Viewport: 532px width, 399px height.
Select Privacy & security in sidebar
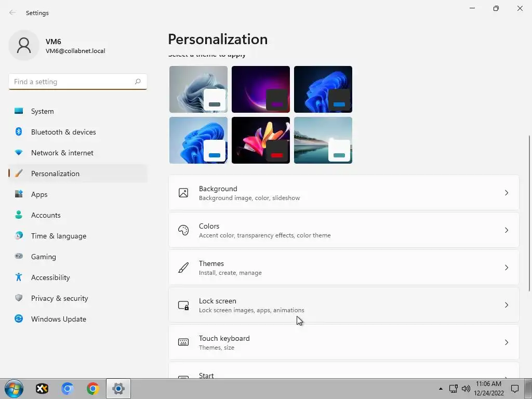point(78,298)
